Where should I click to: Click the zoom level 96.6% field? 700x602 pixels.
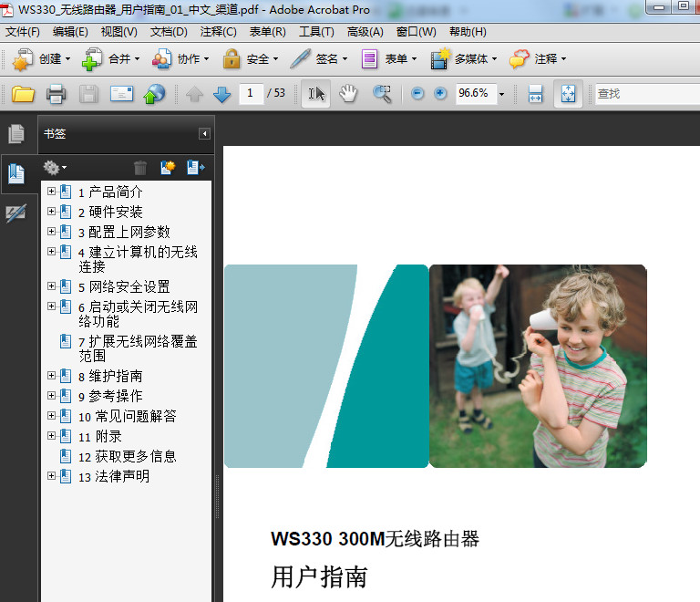coord(476,93)
